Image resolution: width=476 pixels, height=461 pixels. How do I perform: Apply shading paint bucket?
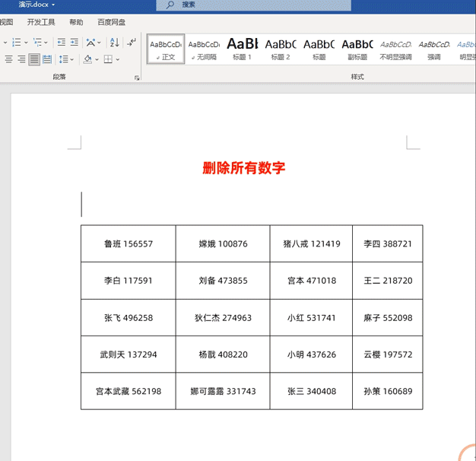(x=87, y=59)
